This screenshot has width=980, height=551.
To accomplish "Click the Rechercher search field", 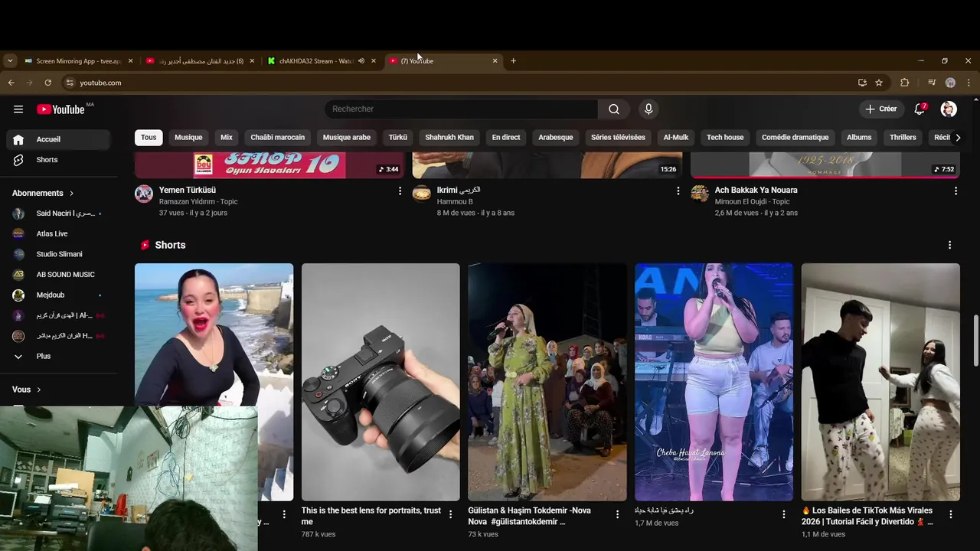I will pos(461,109).
